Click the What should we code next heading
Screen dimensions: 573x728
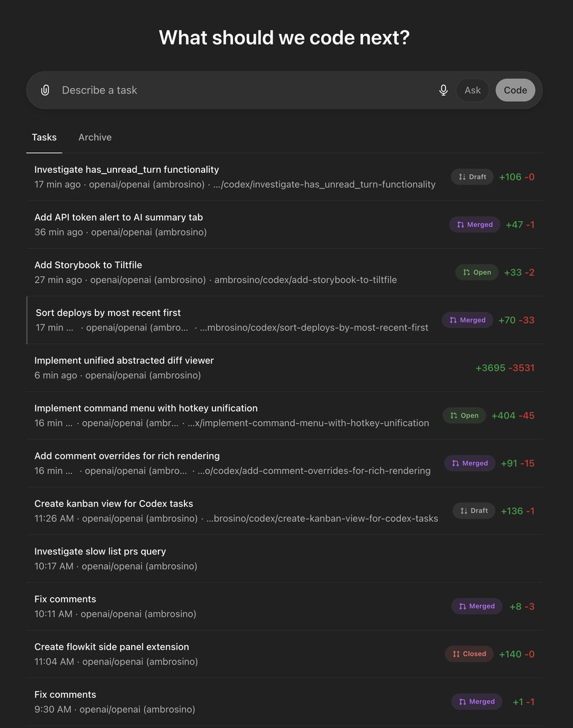[285, 38]
